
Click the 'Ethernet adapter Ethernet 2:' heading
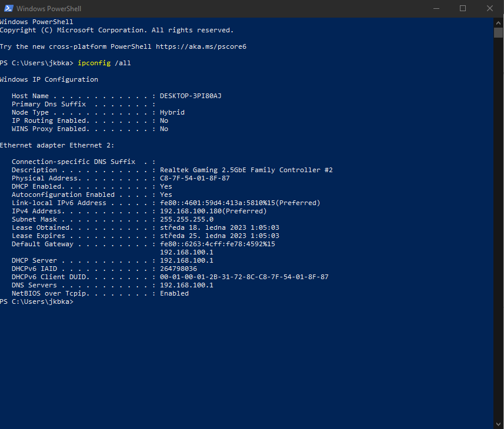click(57, 145)
